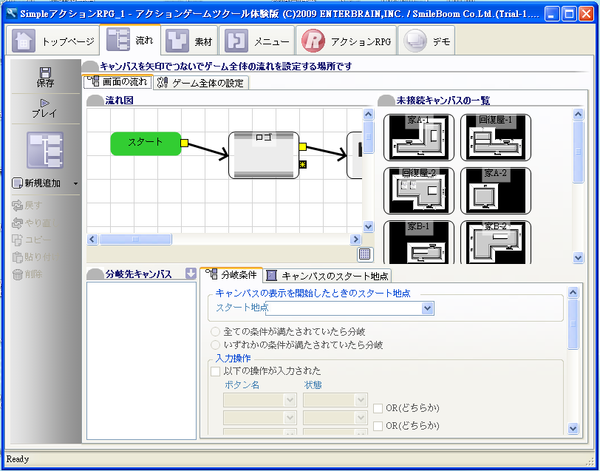
Task: Select the 家B-1 canvas thumbnail
Action: 419,242
